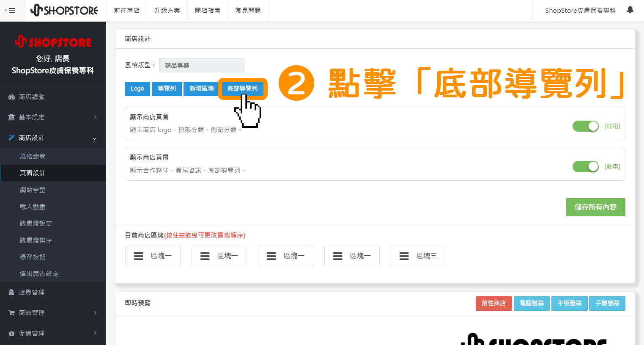Viewport: 644px width, 345px height.
Task: Click the drag handle icon of 區塊三
Action: (x=404, y=256)
